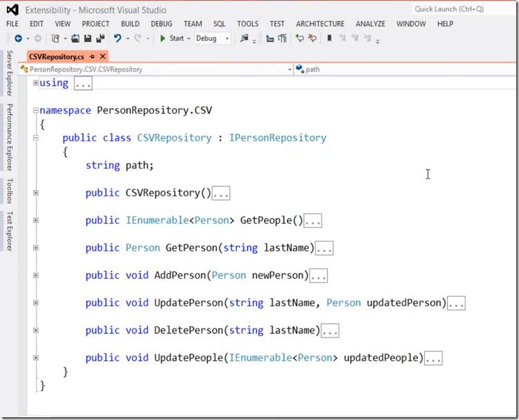This screenshot has width=519, height=420.
Task: Start debugging with the green play button
Action: coord(163,38)
